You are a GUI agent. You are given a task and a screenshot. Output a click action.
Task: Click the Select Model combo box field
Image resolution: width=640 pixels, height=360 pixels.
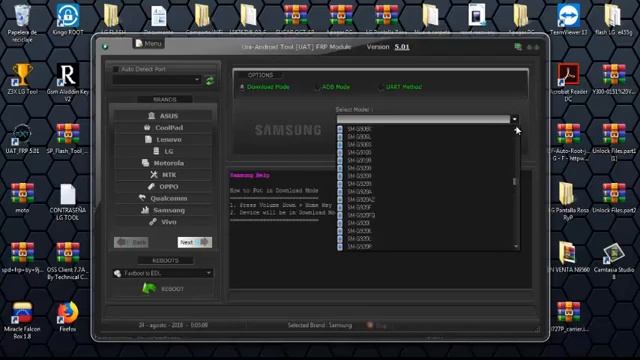[423, 119]
